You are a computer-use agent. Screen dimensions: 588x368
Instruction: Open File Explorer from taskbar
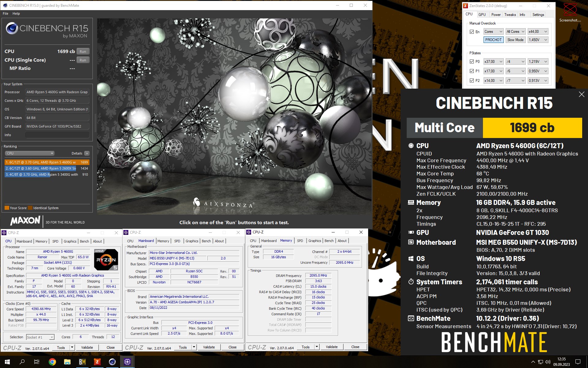pyautogui.click(x=67, y=362)
